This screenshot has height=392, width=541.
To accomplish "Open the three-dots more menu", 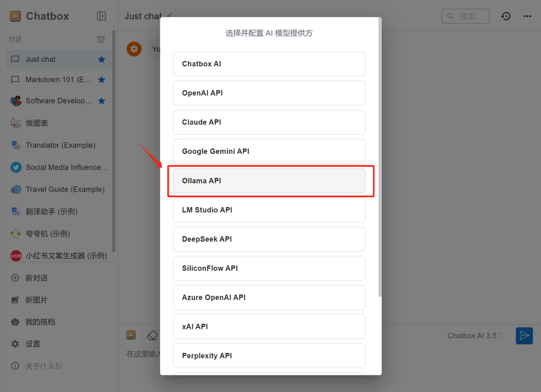I will pos(527,16).
